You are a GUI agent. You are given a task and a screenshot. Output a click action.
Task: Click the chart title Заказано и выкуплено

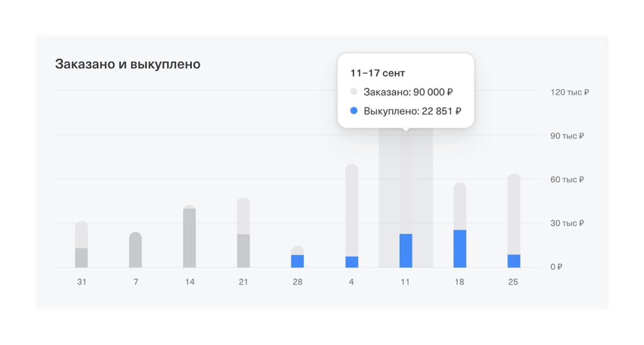(x=128, y=65)
